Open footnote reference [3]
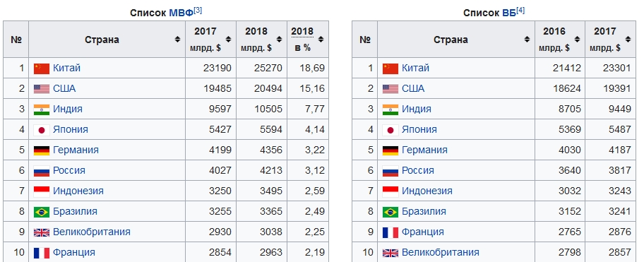 (x=198, y=11)
